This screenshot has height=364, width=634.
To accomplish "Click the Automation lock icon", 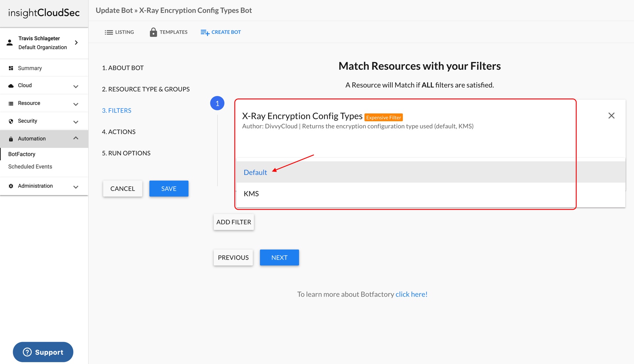I will (11, 139).
